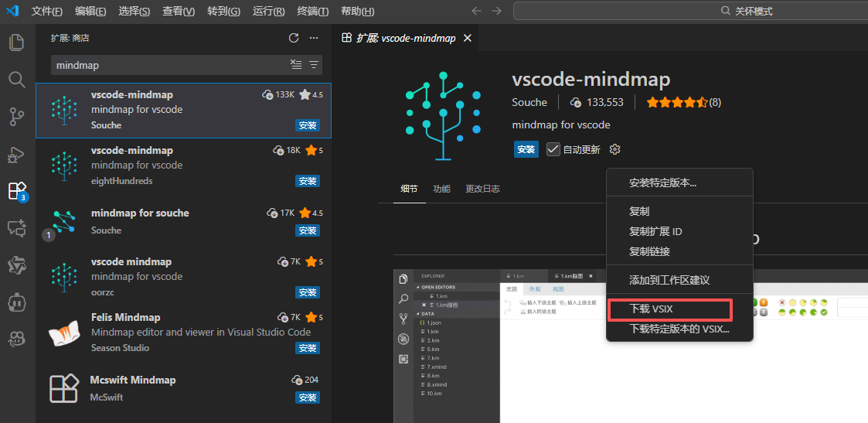This screenshot has width=868, height=423.
Task: Switch to the 功能 tab
Action: (x=441, y=189)
